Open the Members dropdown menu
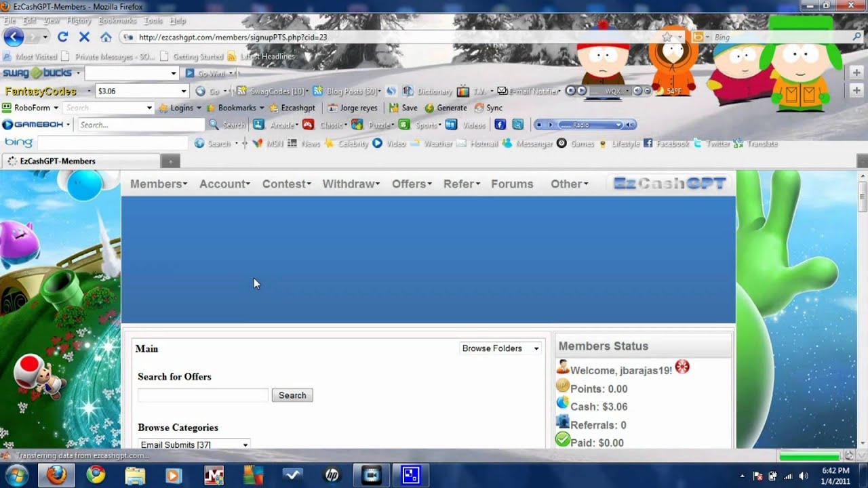Screen dimensions: 868x488 (x=159, y=184)
